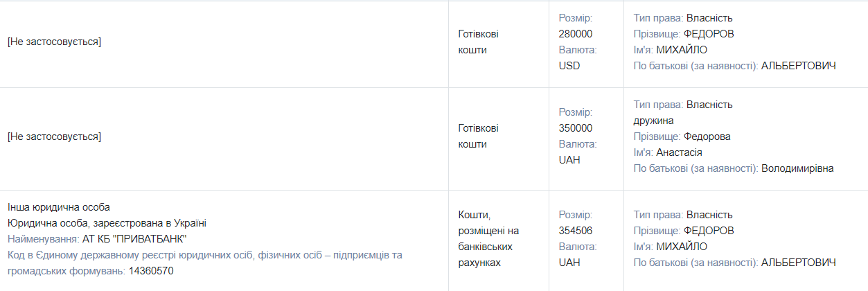Click "[Не застосовується]" in the 350000 row
Viewport: 868px width, 291px height.
54,136
